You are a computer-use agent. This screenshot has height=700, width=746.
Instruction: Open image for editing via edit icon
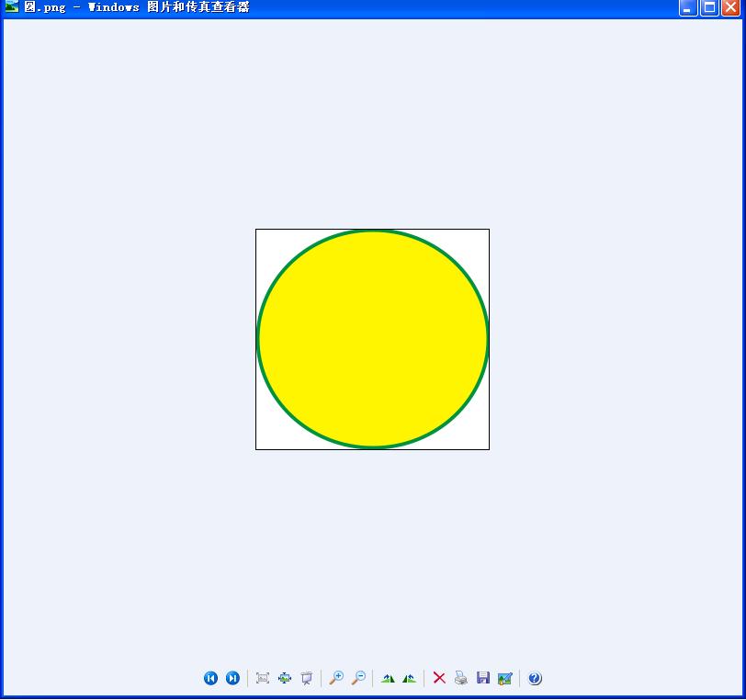pos(504,678)
